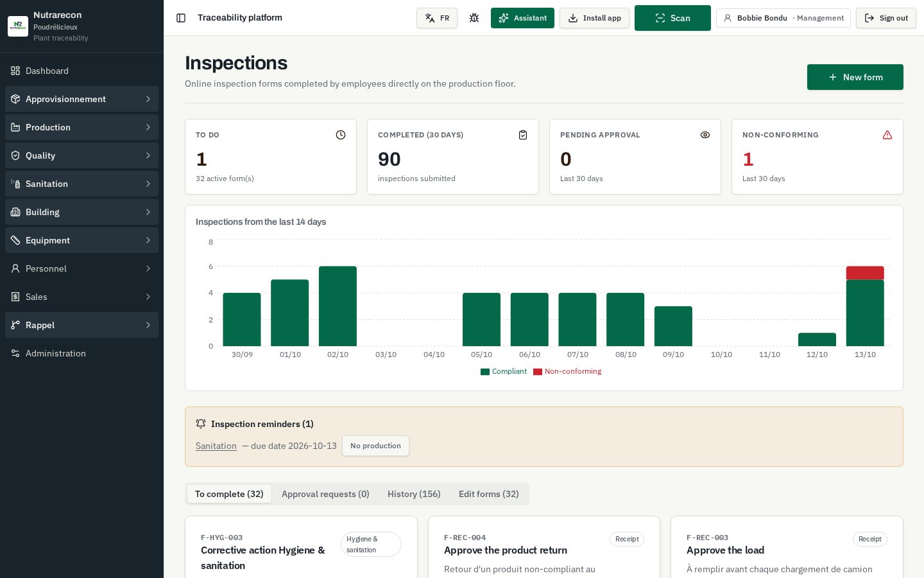
Task: Sign out of the platform
Action: point(886,18)
